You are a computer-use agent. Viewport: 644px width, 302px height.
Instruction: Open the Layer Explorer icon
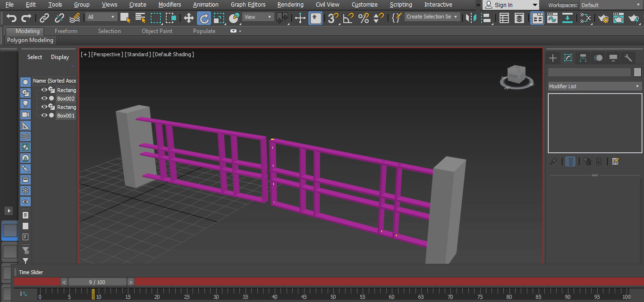pos(519,18)
